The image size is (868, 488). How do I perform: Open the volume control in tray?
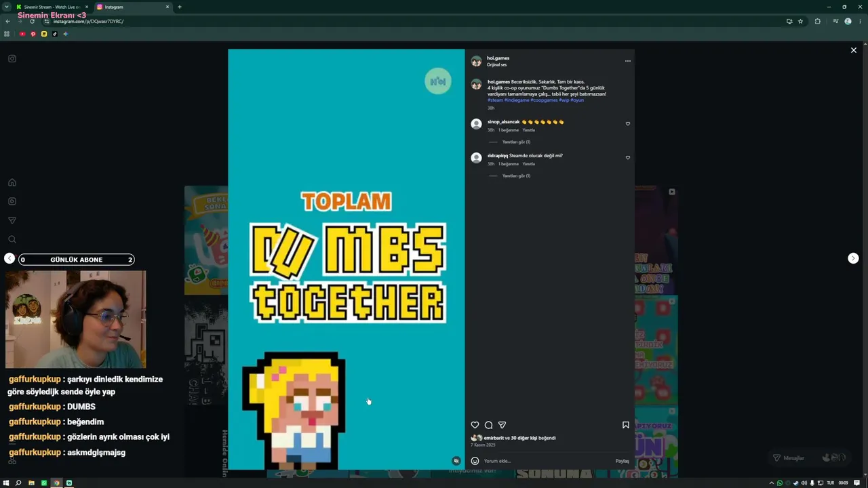pos(804,483)
